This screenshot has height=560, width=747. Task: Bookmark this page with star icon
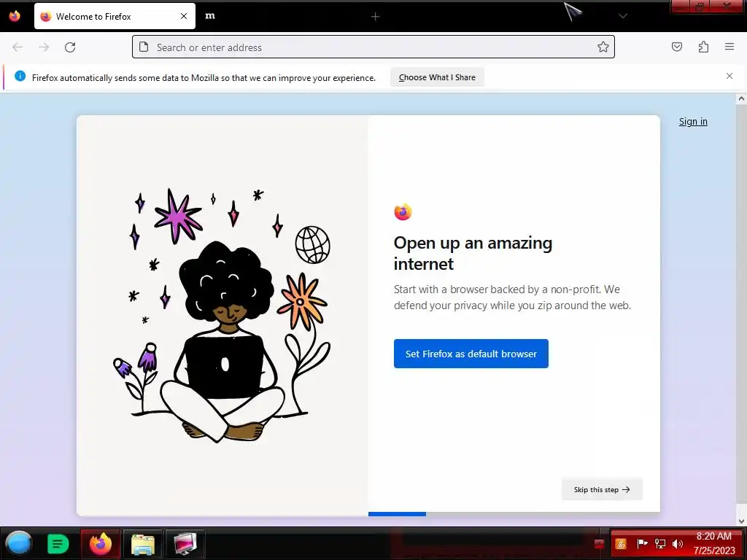point(603,47)
